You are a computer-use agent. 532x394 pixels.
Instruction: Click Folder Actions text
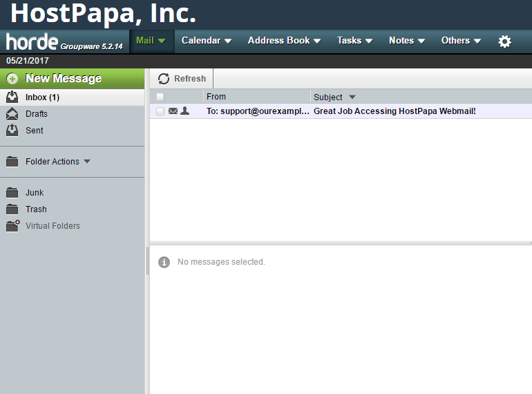pos(53,162)
